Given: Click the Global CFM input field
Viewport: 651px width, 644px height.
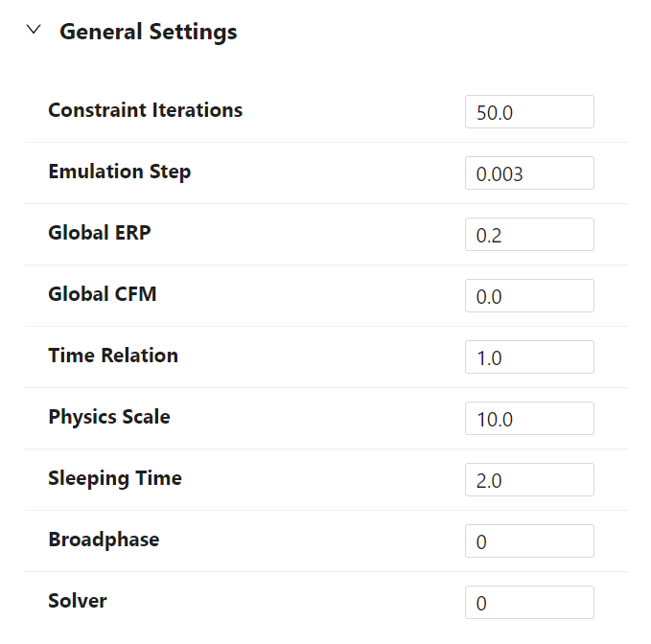Looking at the screenshot, I should 529,296.
